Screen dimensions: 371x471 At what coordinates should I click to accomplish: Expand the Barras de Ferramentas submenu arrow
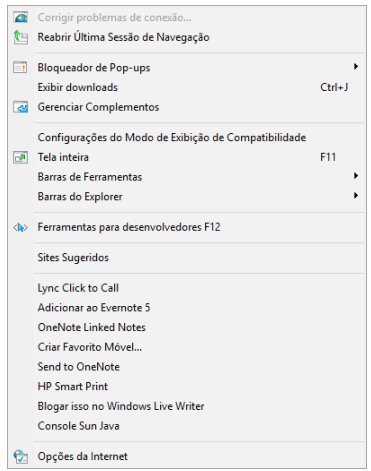coord(356,176)
